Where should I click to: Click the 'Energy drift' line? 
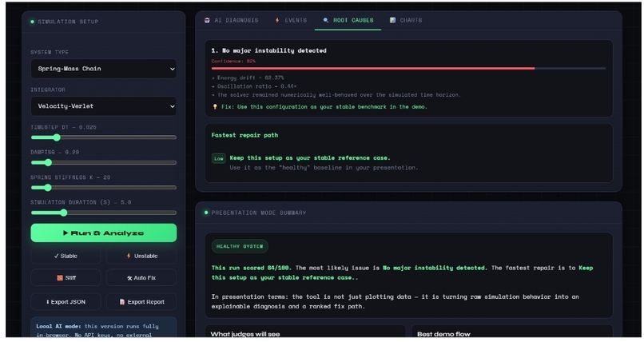(x=248, y=78)
